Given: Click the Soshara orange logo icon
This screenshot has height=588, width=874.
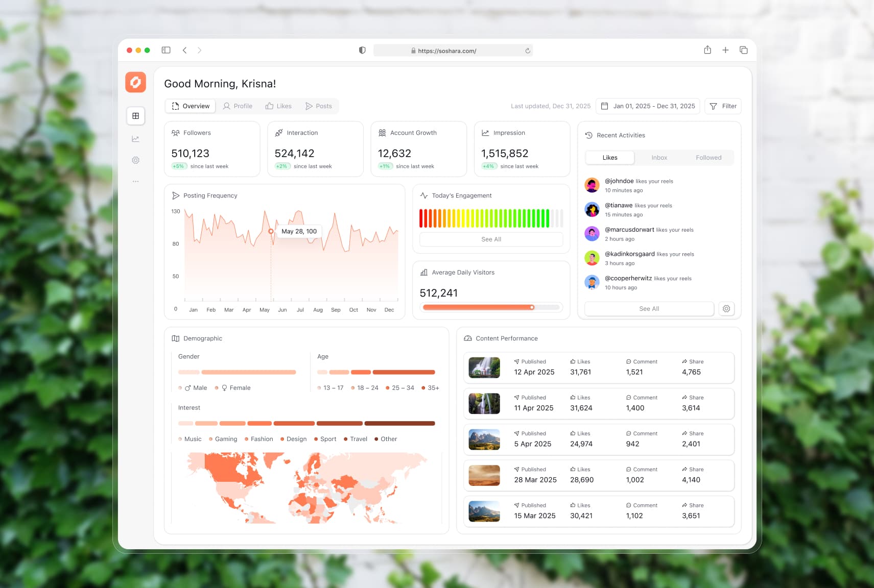Looking at the screenshot, I should pyautogui.click(x=135, y=82).
